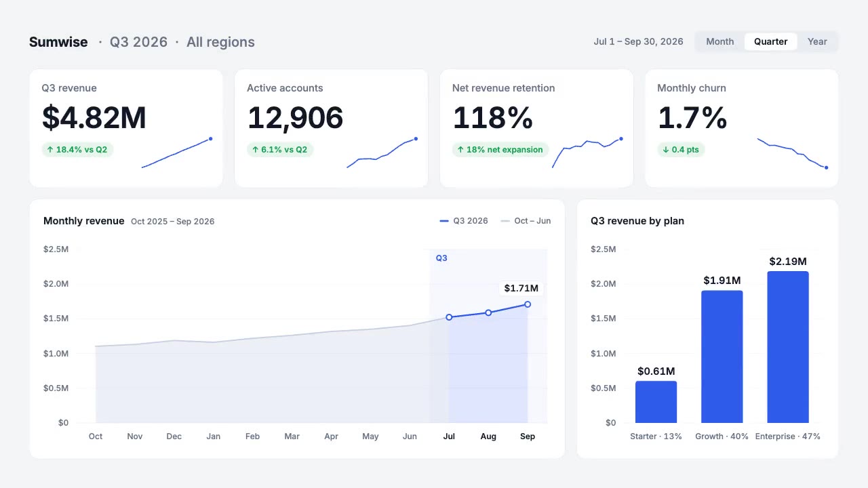
Task: Click the Jul x-axis label
Action: (449, 436)
